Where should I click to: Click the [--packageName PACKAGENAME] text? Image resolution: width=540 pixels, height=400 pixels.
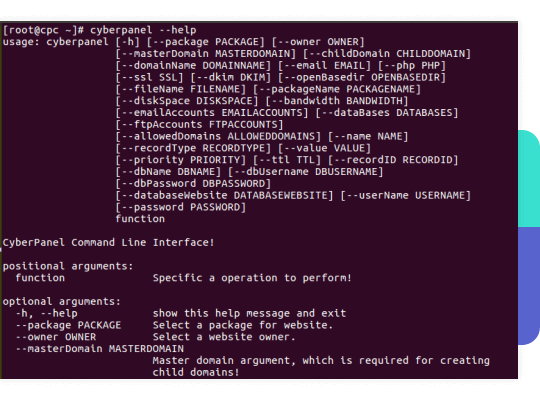[337, 89]
